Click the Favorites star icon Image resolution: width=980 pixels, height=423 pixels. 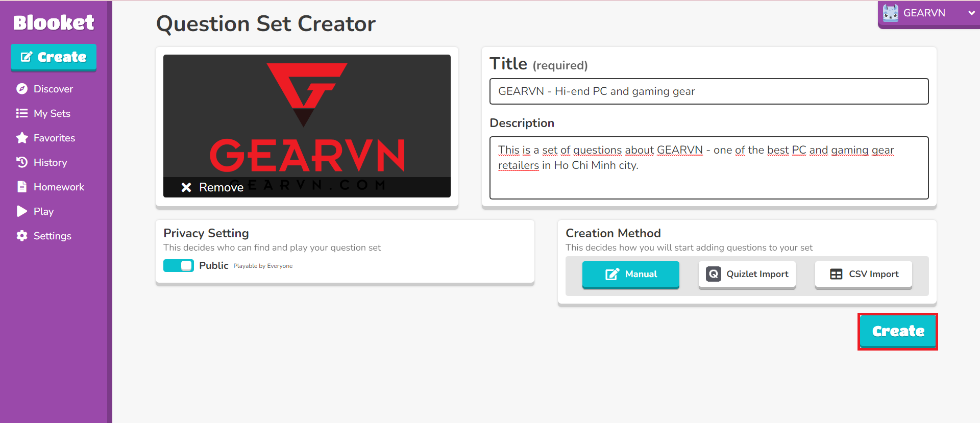coord(22,138)
